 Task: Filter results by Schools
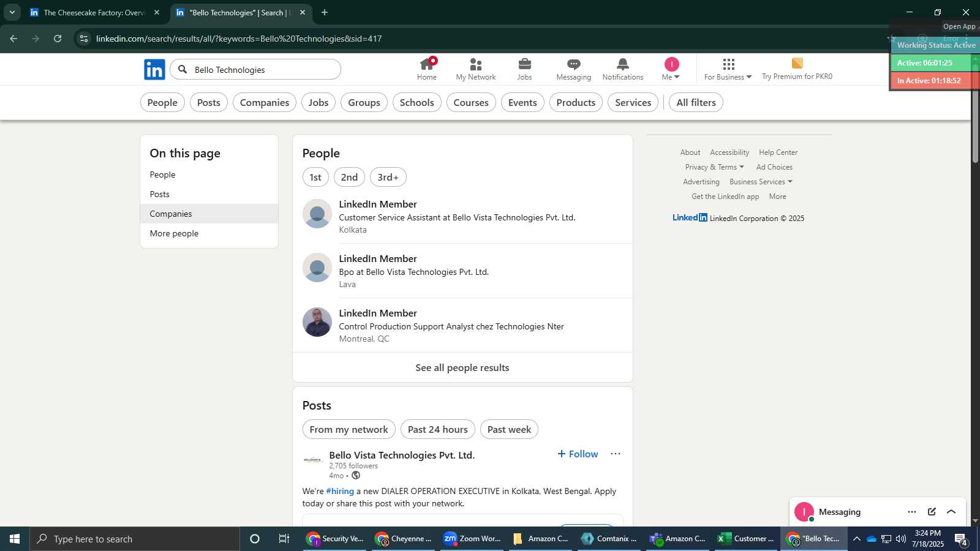click(417, 103)
